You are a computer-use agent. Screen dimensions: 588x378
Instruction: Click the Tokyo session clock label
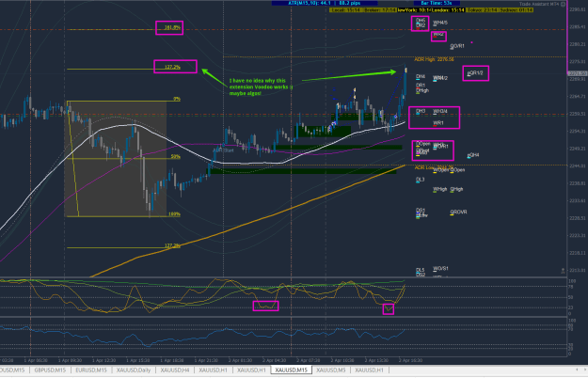pyautogui.click(x=482, y=10)
